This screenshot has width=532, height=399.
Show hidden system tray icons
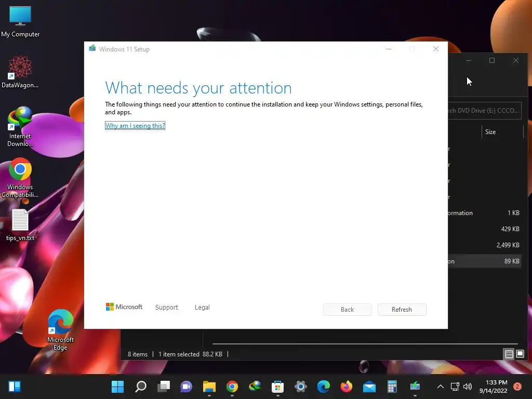441,387
